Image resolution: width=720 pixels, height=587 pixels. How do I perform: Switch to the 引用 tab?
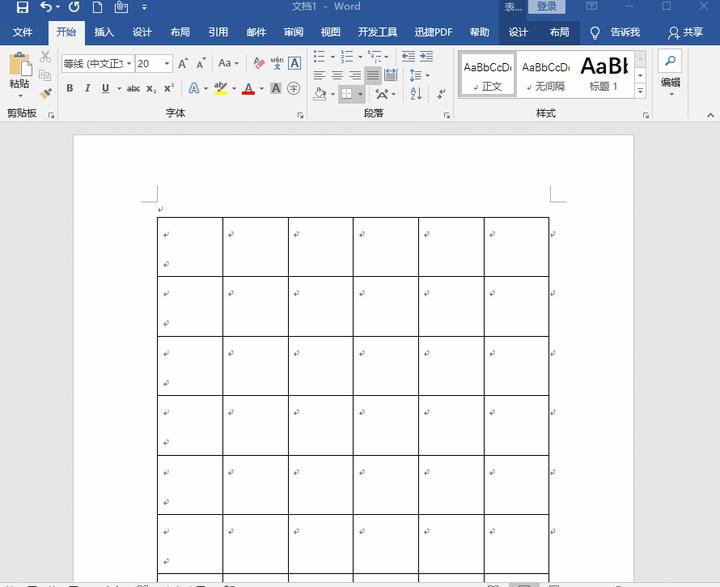pos(218,32)
